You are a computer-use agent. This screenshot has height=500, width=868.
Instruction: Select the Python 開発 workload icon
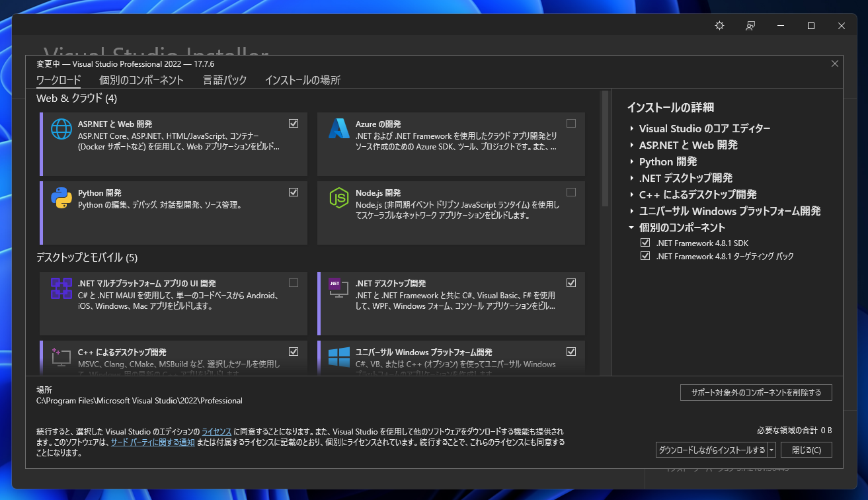[x=61, y=198]
